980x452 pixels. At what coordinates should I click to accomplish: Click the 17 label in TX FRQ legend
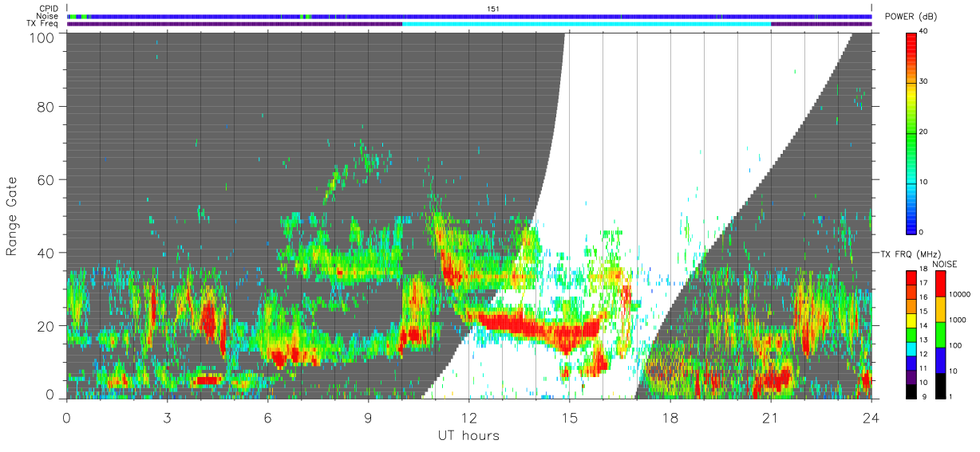923,283
